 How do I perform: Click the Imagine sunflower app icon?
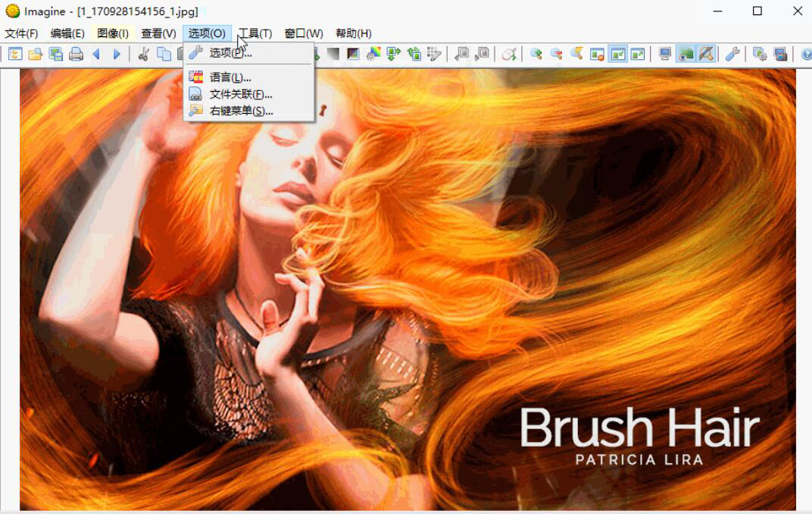[12, 11]
